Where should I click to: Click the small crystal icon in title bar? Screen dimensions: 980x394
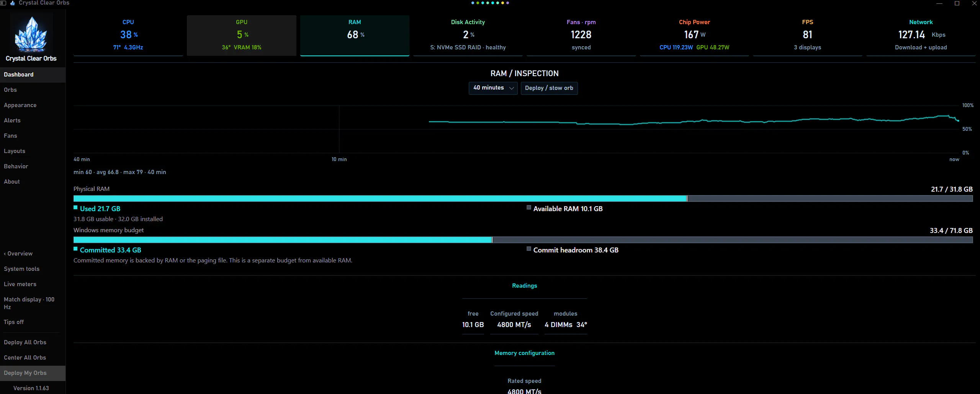tap(13, 3)
